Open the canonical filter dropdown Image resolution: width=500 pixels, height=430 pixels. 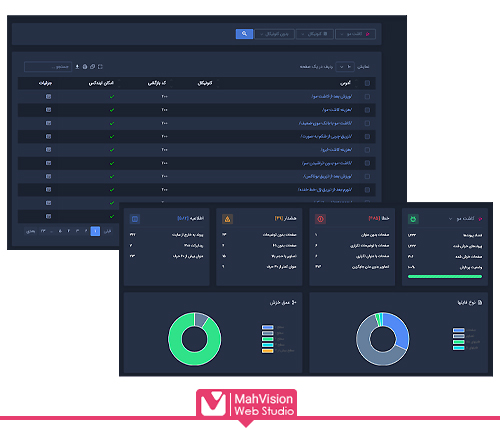(315, 34)
